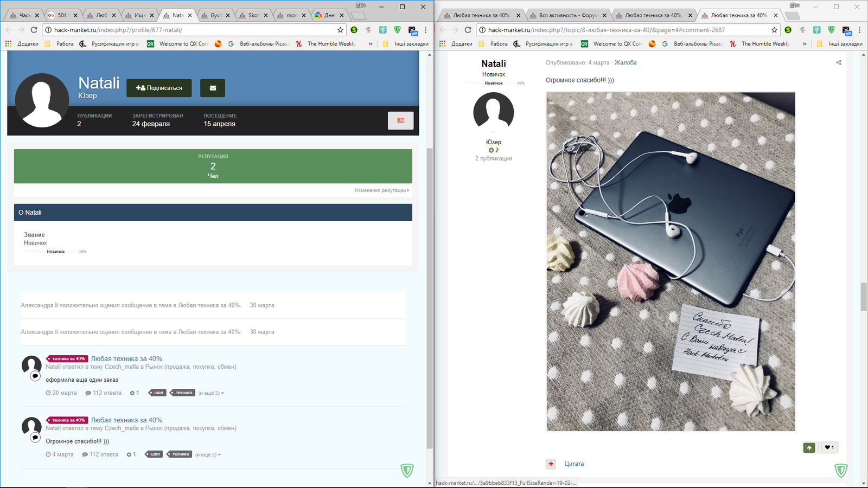Click the 'Жалоба' report link
Image resolution: width=868 pixels, height=488 pixels.
[625, 63]
